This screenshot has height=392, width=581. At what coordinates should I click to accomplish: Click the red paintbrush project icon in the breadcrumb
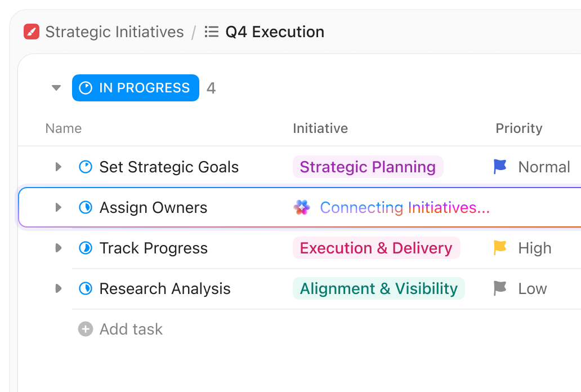point(31,32)
